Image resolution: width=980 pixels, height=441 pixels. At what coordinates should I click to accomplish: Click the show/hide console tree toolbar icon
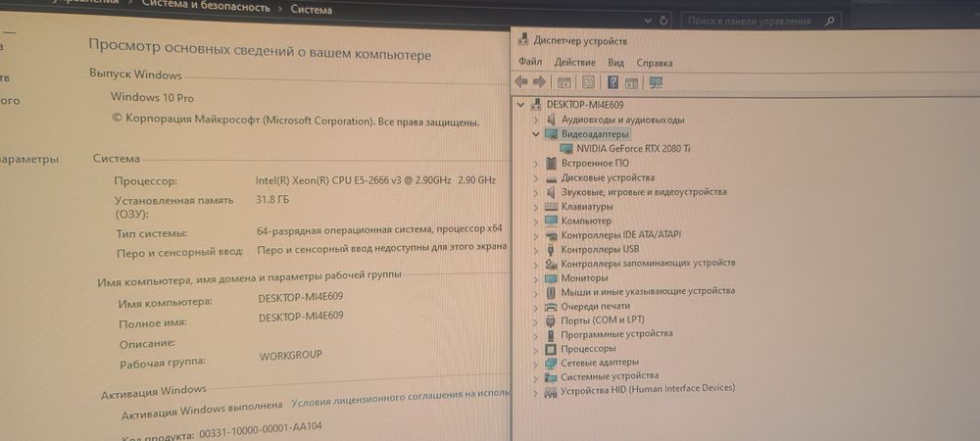click(x=563, y=82)
